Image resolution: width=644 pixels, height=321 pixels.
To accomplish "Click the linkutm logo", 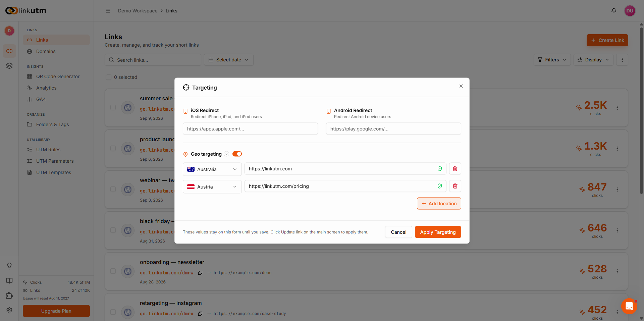I will 26,11.
